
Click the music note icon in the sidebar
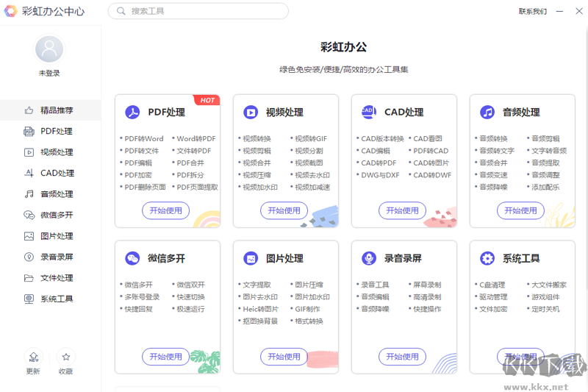point(29,194)
